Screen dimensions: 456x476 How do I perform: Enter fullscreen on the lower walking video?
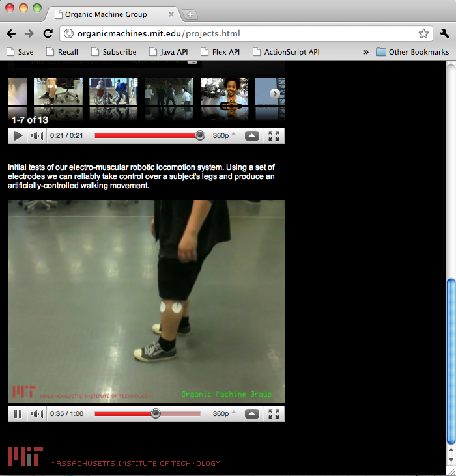point(274,413)
